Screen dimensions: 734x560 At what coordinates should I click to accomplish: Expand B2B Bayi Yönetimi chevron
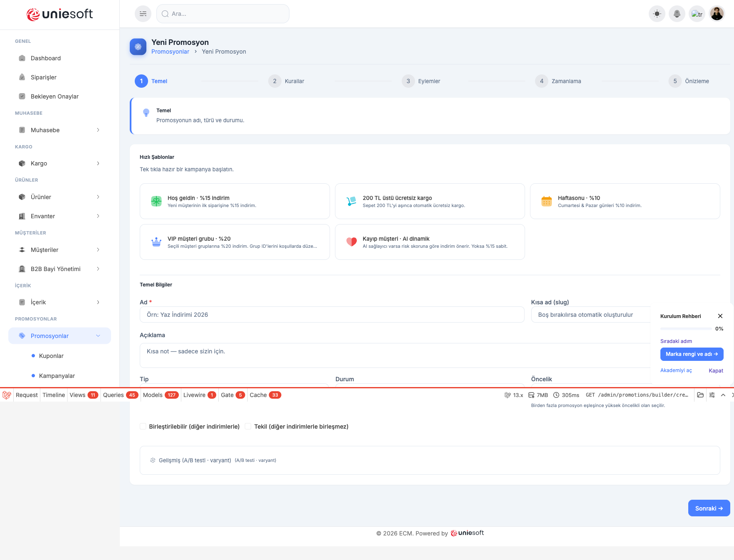pyautogui.click(x=98, y=269)
